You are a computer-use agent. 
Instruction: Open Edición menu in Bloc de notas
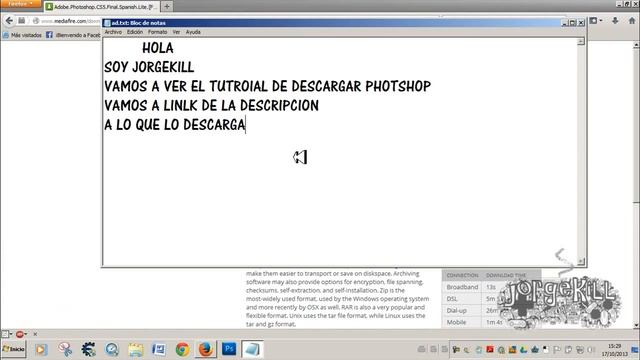click(x=135, y=32)
